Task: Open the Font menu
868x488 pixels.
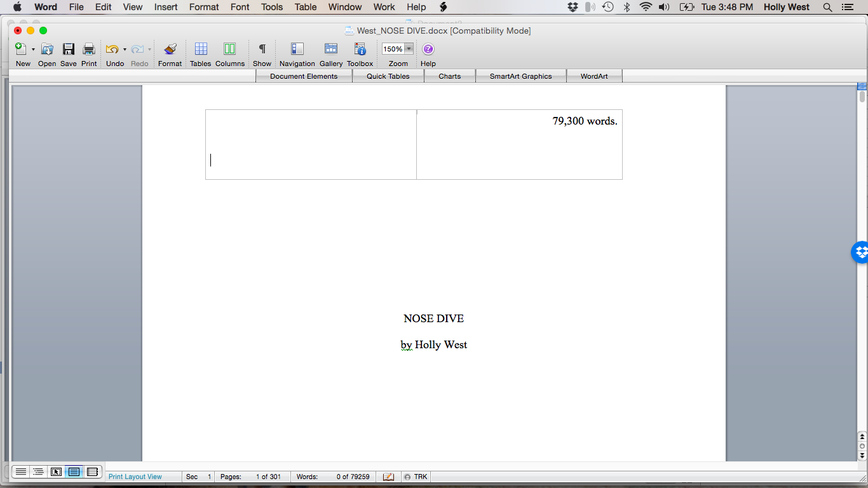Action: coord(240,7)
